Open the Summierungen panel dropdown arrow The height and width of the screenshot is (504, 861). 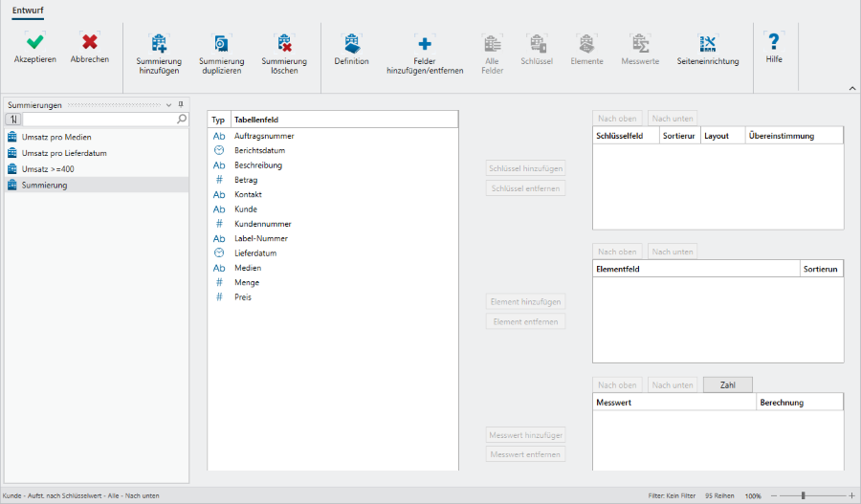coord(169,104)
